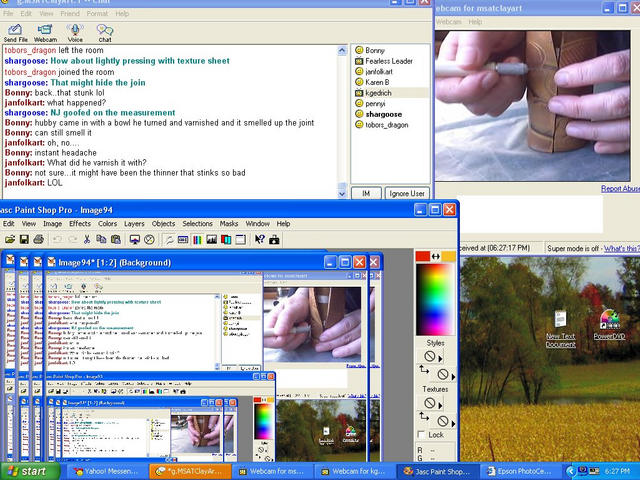Swap the foreground and background textures

point(424,416)
